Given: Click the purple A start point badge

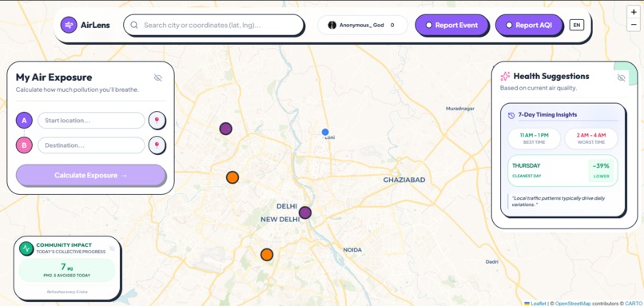Looking at the screenshot, I should (x=24, y=121).
